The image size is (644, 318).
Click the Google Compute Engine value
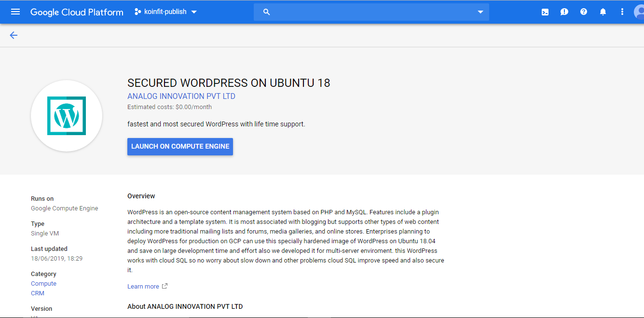click(65, 208)
